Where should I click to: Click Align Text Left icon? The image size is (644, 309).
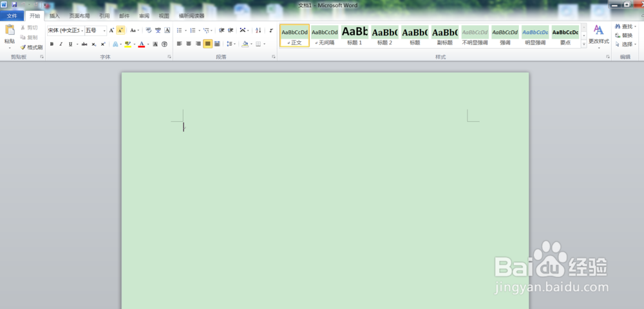tap(180, 44)
